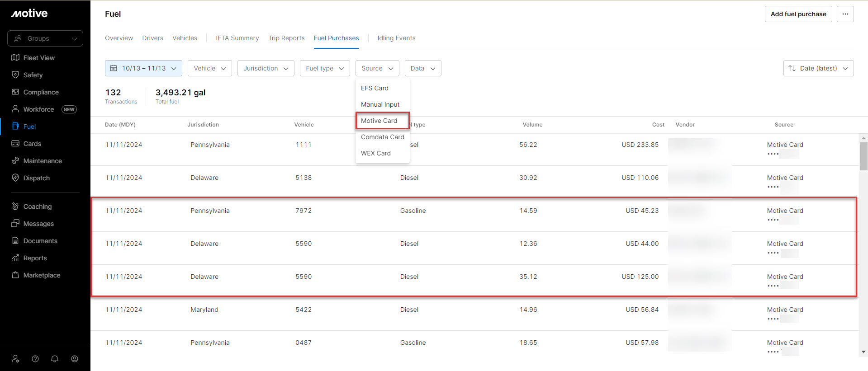Select the Fuel pump sidebar icon
868x371 pixels.
click(15, 126)
